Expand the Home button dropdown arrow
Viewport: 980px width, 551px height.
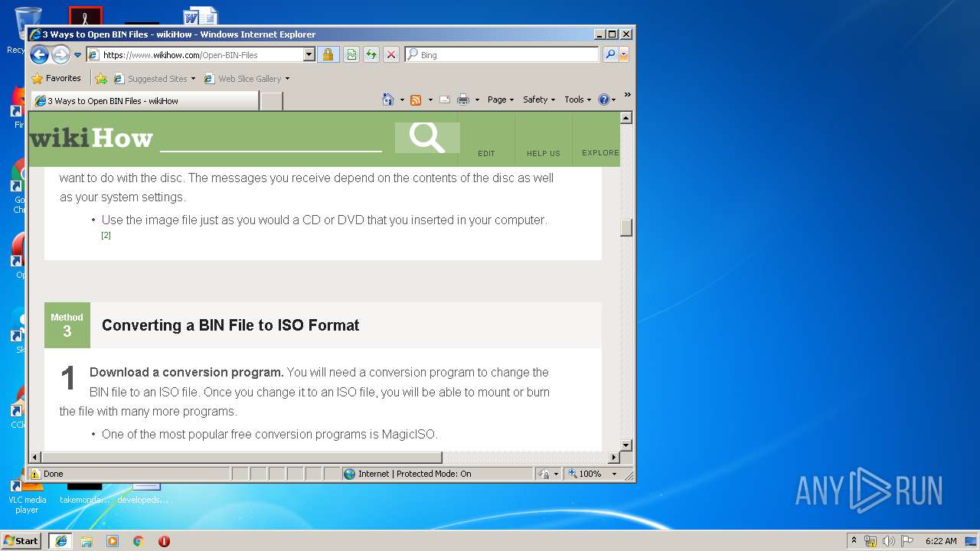point(402,99)
